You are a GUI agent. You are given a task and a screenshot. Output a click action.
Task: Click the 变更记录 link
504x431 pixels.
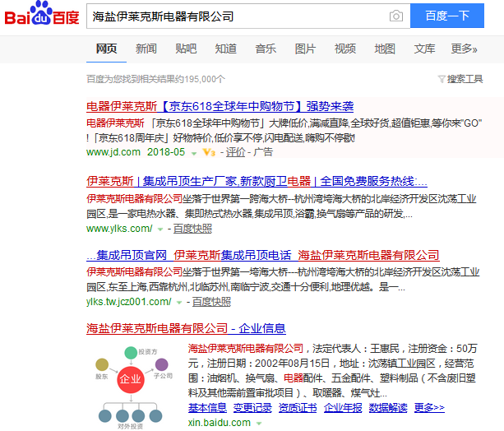tap(252, 407)
